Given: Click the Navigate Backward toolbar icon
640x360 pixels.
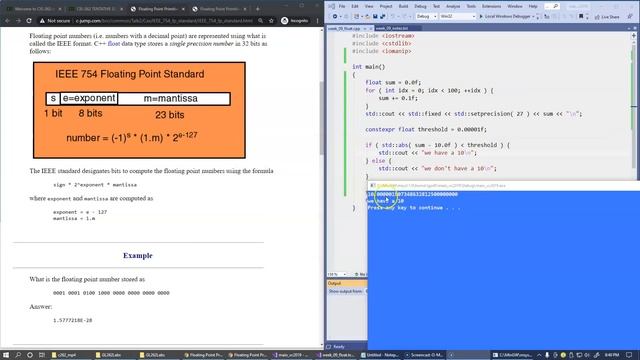Looking at the screenshot, I should click(x=335, y=16).
